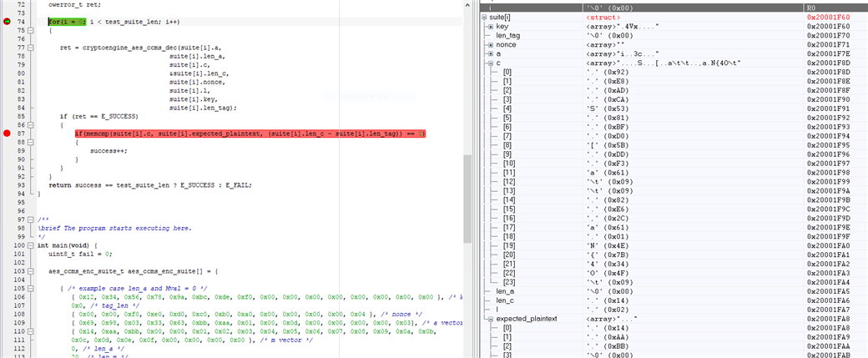Remove the red breakpoint dot at line 87
This screenshot has width=868, height=358.
[x=8, y=134]
